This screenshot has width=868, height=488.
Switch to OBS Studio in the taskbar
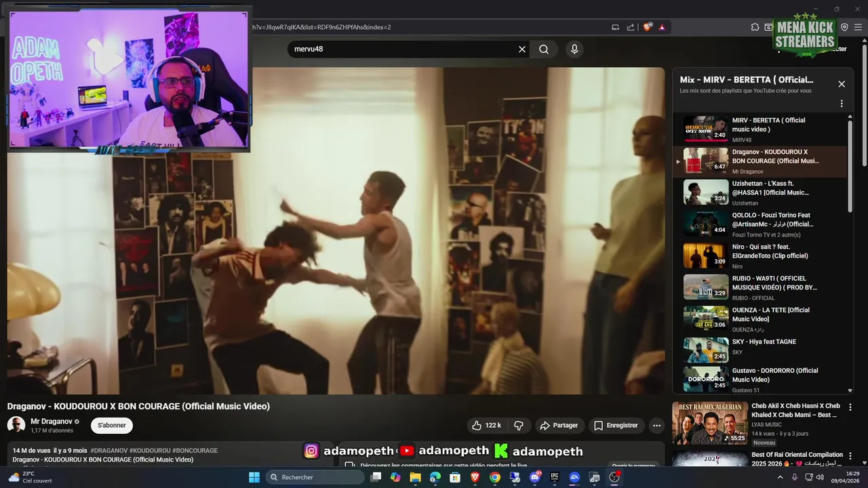pyautogui.click(x=614, y=477)
